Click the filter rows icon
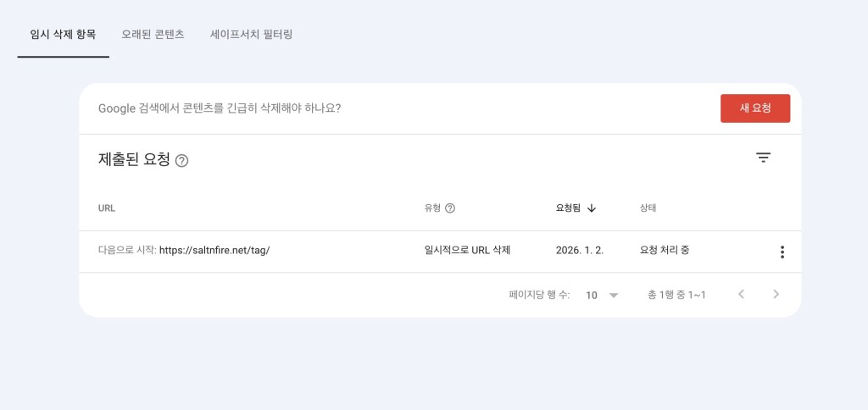Viewport: 868px width, 410px height. (763, 158)
